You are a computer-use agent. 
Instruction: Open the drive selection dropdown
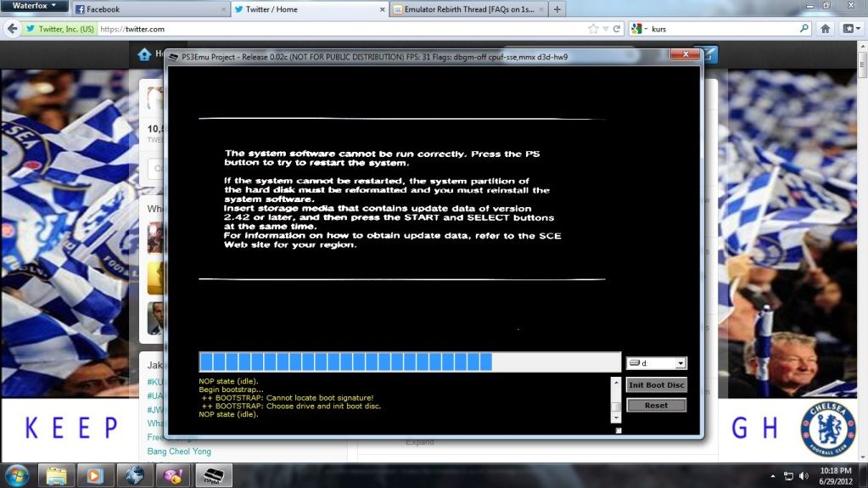point(680,363)
